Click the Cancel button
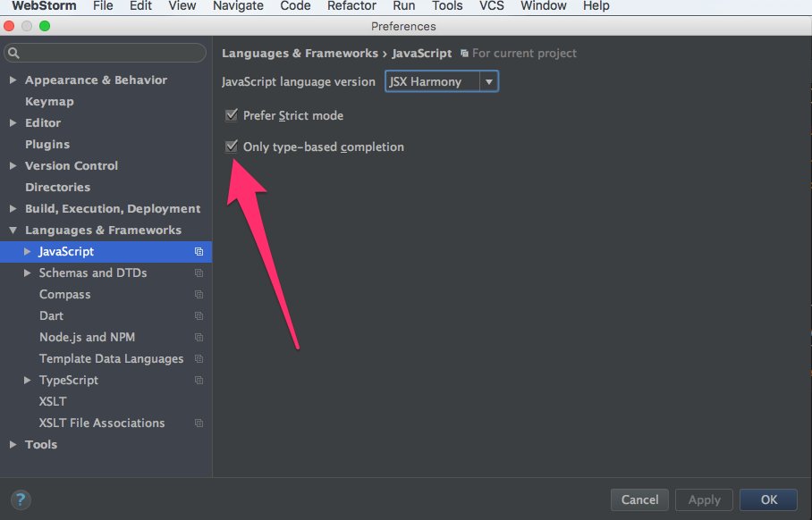 (x=639, y=499)
